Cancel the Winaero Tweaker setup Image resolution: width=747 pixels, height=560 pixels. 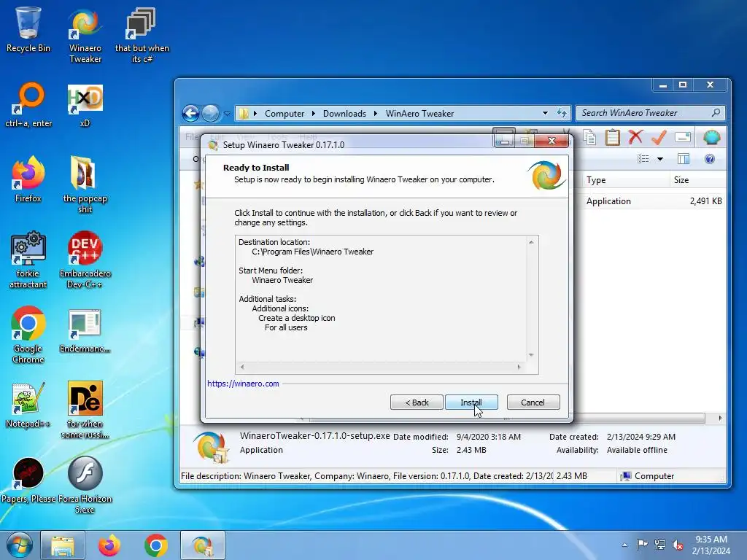[533, 402]
